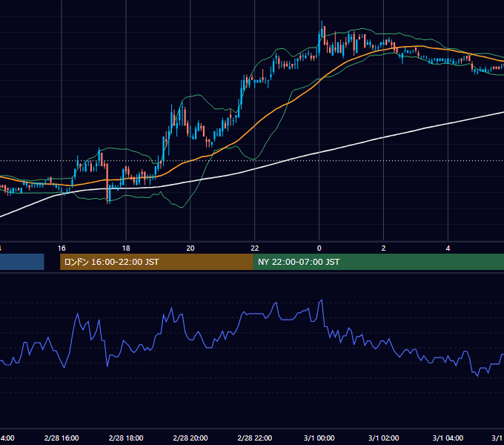Screen dimensions: 504x445
Task: Click the 2/28 22:00 time label
Action: (x=254, y=438)
